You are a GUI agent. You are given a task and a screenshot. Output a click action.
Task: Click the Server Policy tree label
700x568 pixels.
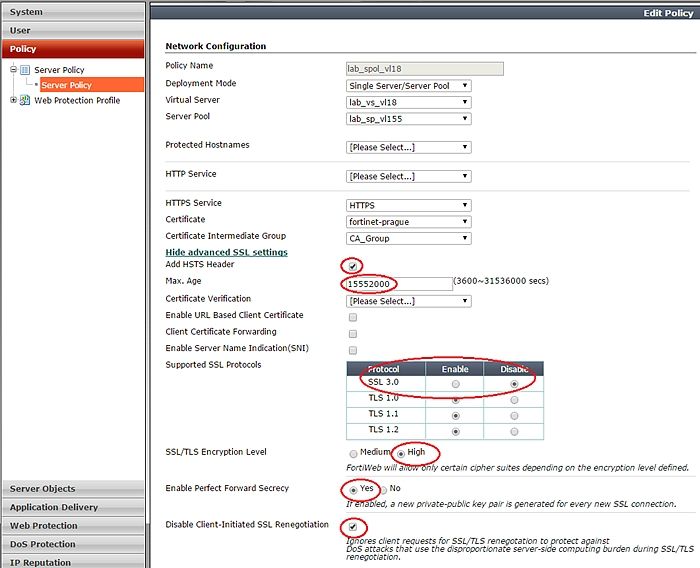tap(59, 70)
